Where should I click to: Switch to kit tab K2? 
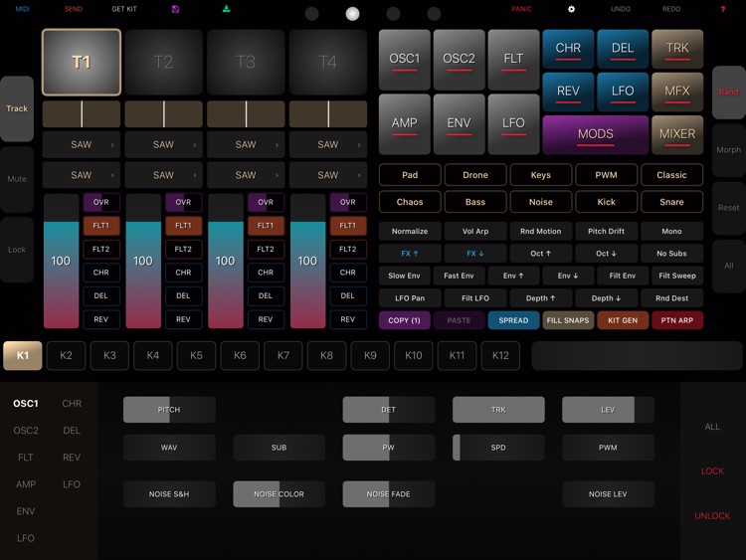click(66, 355)
